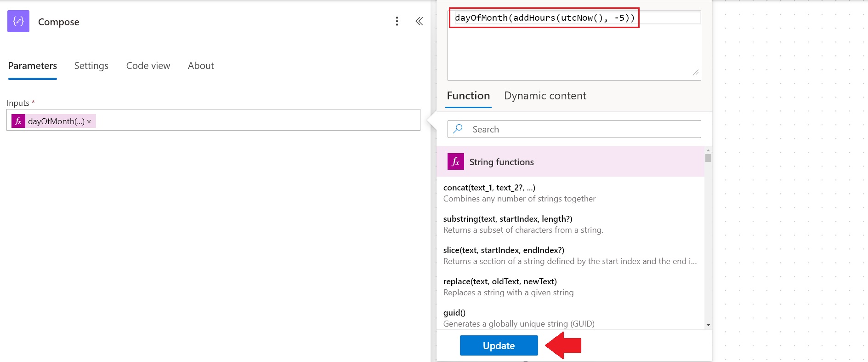Open the About tab
This screenshot has height=362, width=868.
point(201,66)
